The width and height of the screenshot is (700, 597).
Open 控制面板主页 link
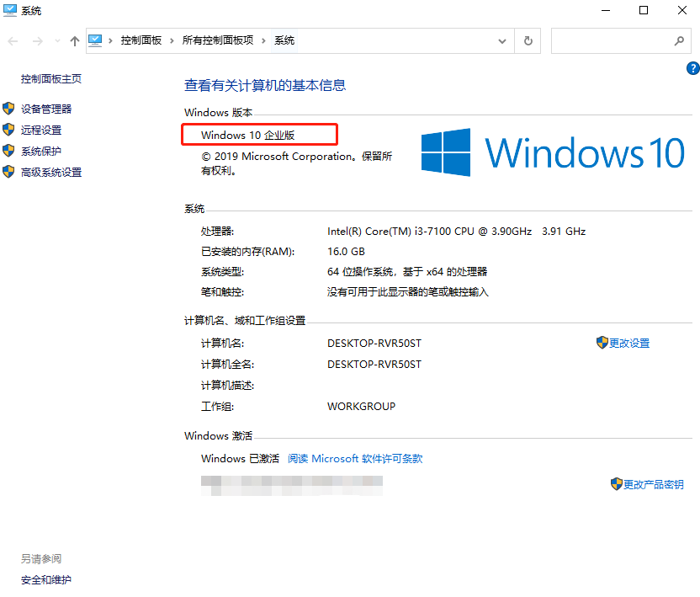coord(51,79)
